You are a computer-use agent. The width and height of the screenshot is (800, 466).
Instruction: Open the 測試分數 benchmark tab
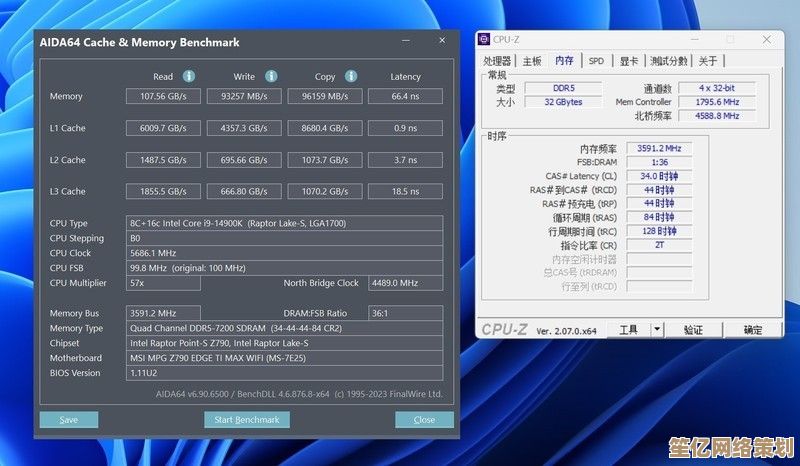click(x=668, y=61)
